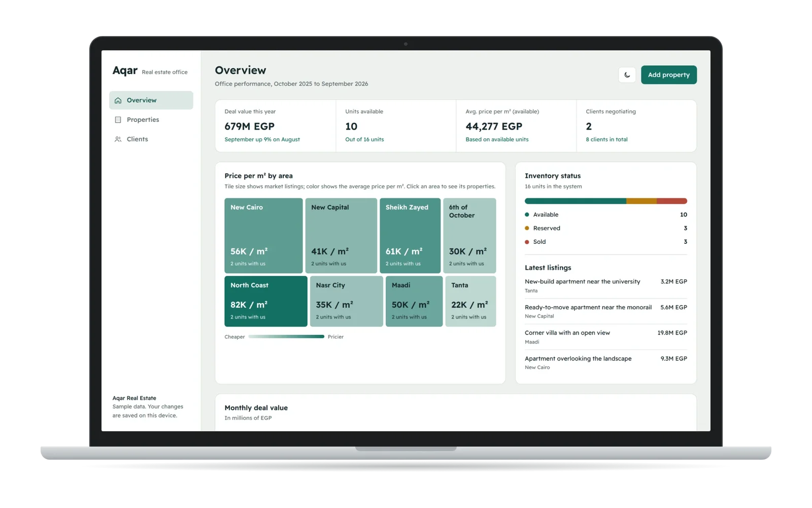Select the Overview menu label
This screenshot has width=812, height=508.
click(x=142, y=101)
